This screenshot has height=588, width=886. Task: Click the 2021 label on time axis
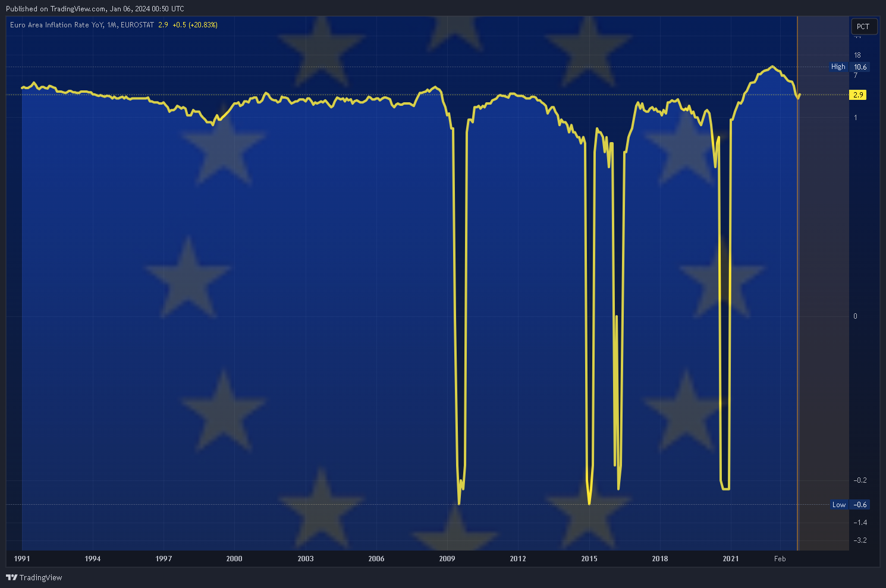pos(731,559)
